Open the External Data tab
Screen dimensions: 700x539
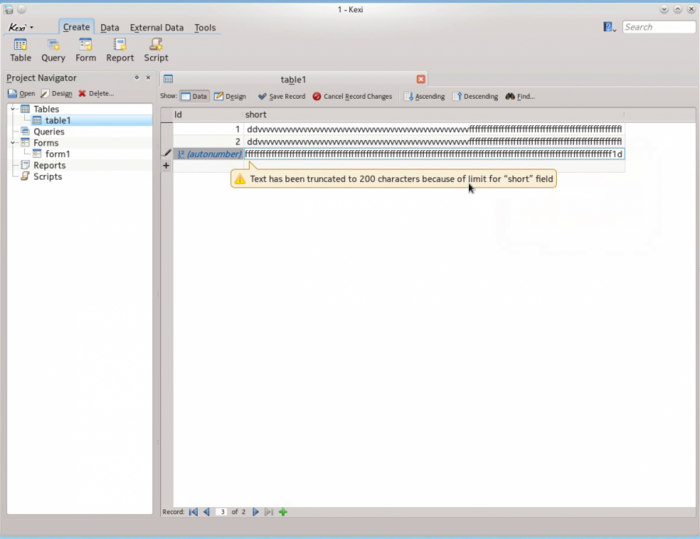[157, 28]
